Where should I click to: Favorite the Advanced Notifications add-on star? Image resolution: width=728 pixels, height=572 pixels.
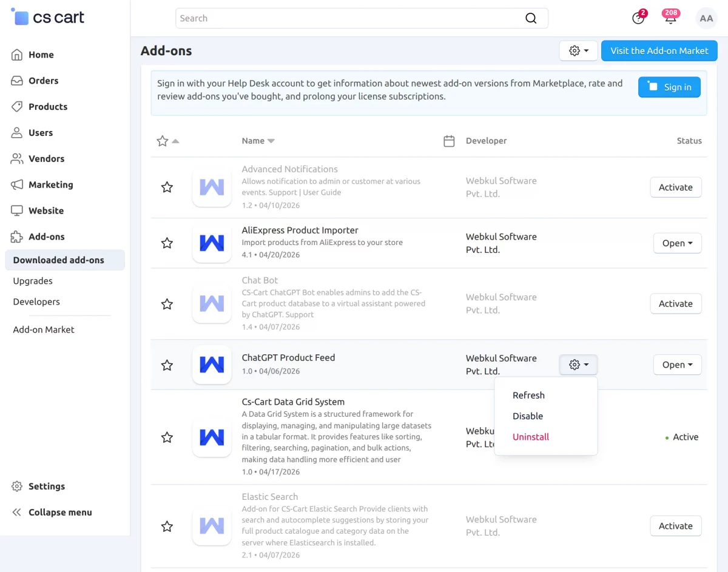(x=167, y=187)
